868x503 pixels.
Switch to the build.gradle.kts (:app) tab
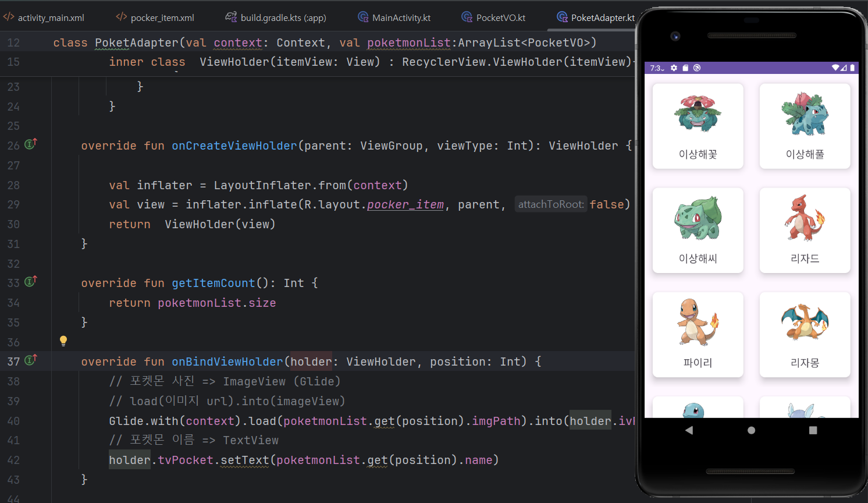point(276,17)
